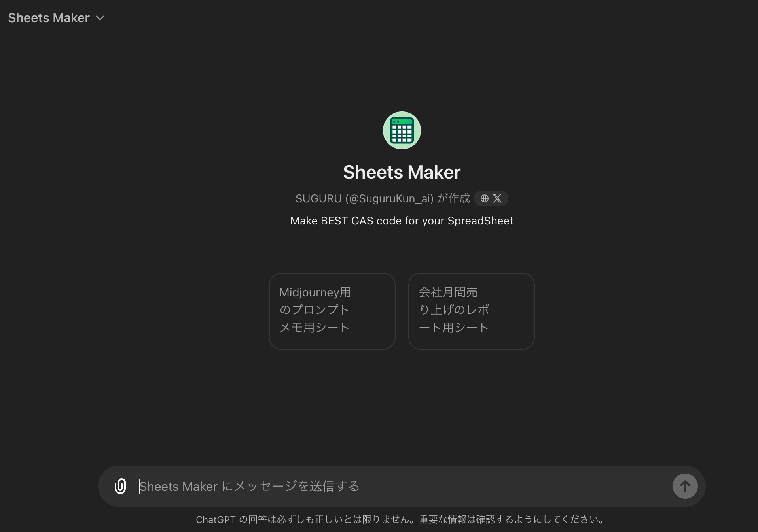Click the Sheets Maker model selector
The height and width of the screenshot is (532, 758).
[55, 18]
